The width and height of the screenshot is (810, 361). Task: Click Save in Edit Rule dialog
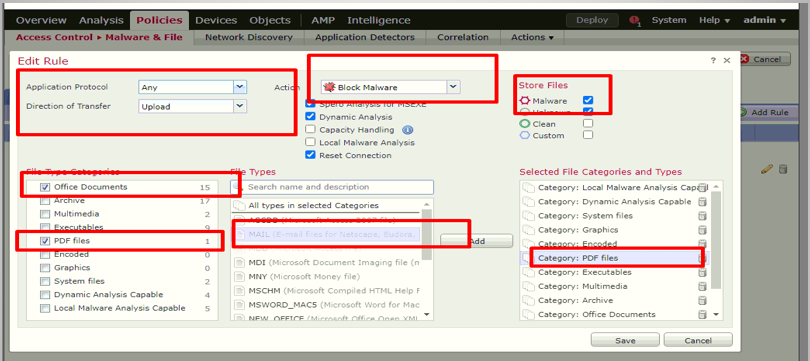tap(625, 340)
